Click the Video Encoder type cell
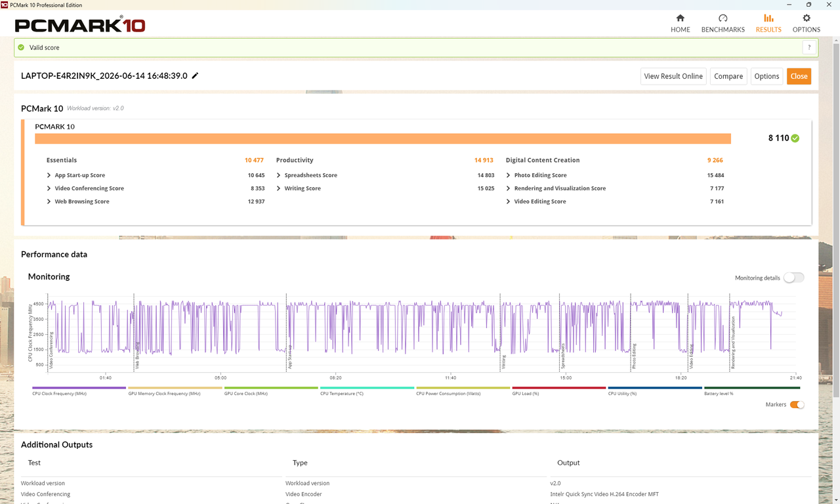 304,494
